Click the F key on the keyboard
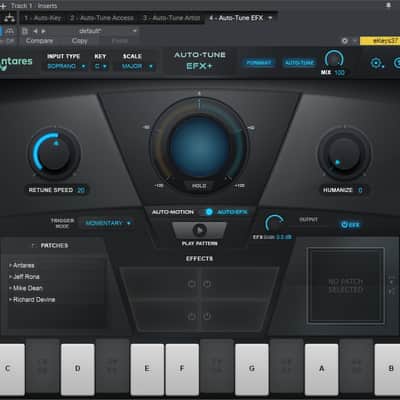The height and width of the screenshot is (400, 400). tap(182, 369)
